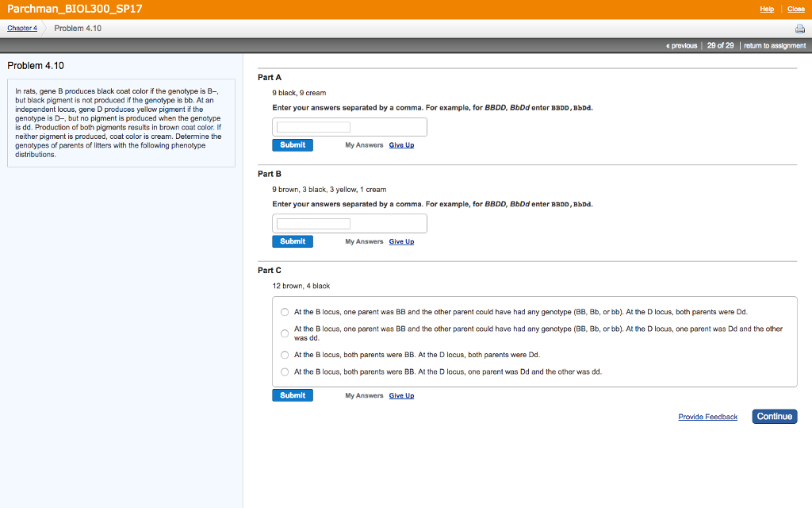Click '9 brown, 3 black, 3 yellow, 1 cream'
This screenshot has height=508, width=812.
[x=329, y=189]
